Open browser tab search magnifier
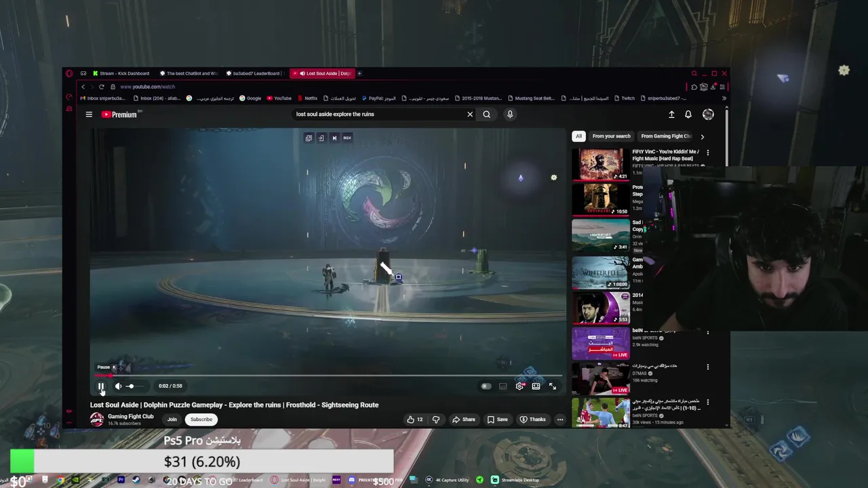This screenshot has height=488, width=868. (x=694, y=73)
